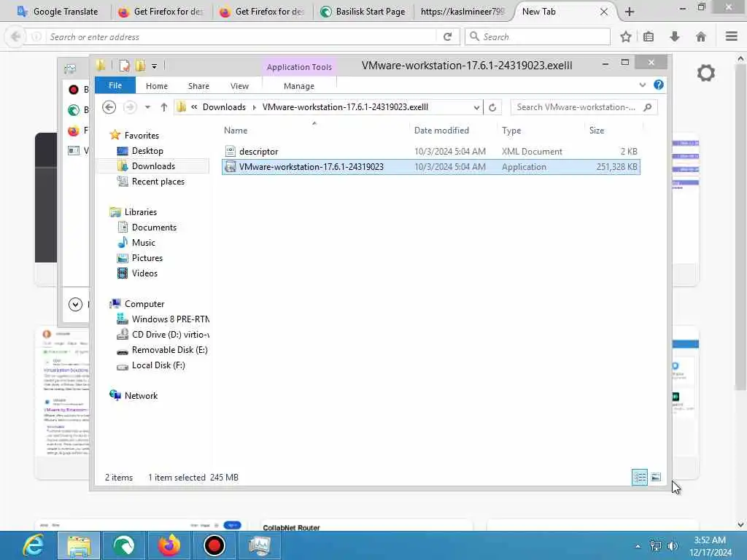The image size is (747, 560).
Task: Open Pictures library
Action: pyautogui.click(x=147, y=258)
